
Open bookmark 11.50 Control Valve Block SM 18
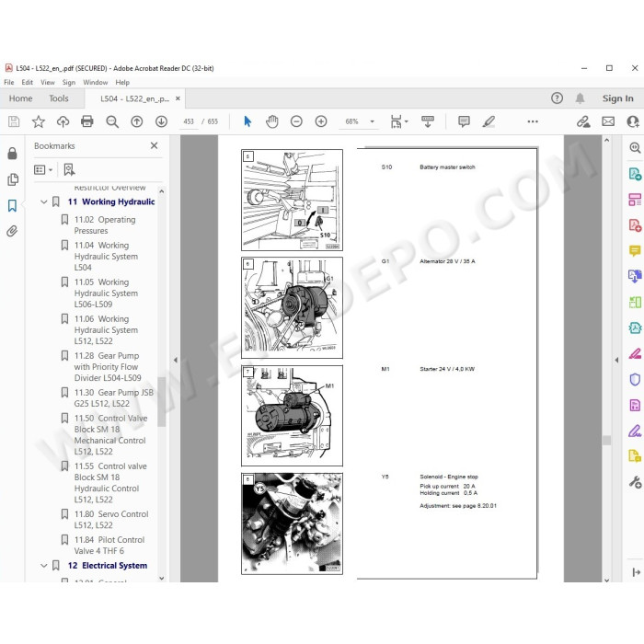point(110,435)
